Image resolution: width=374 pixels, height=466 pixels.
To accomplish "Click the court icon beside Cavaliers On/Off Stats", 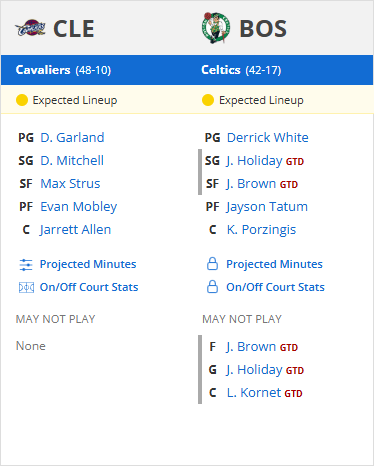I will click(x=26, y=287).
